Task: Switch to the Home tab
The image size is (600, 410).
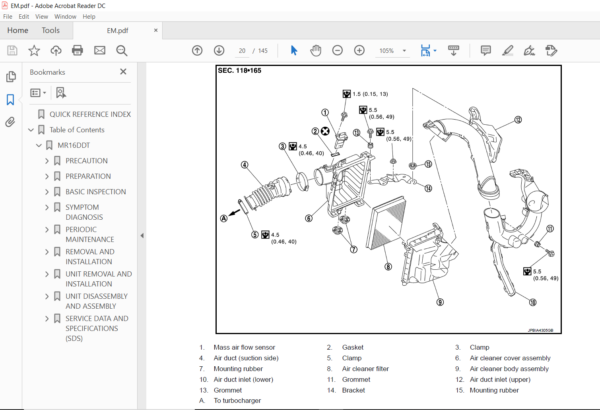Action: [18, 30]
